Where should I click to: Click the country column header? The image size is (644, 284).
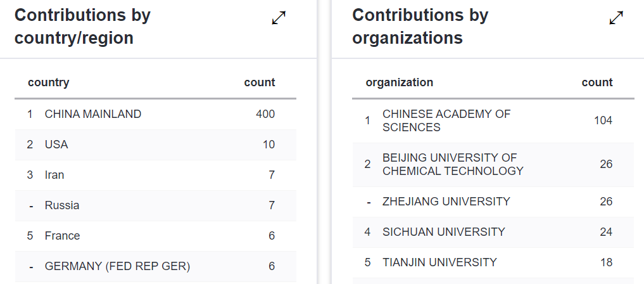point(49,82)
